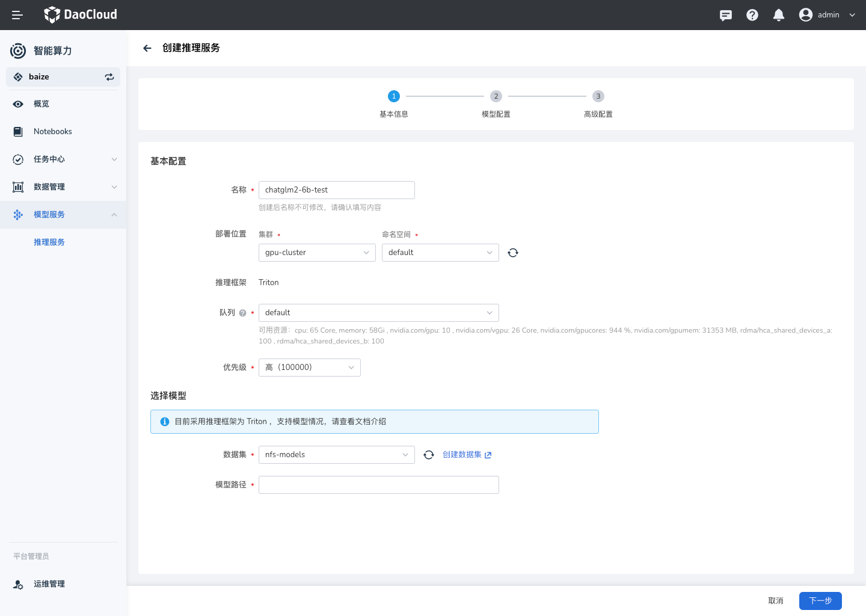Viewport: 866px width, 616px height.
Task: Go back using the arrow beside 创建推理服务
Action: tap(147, 48)
